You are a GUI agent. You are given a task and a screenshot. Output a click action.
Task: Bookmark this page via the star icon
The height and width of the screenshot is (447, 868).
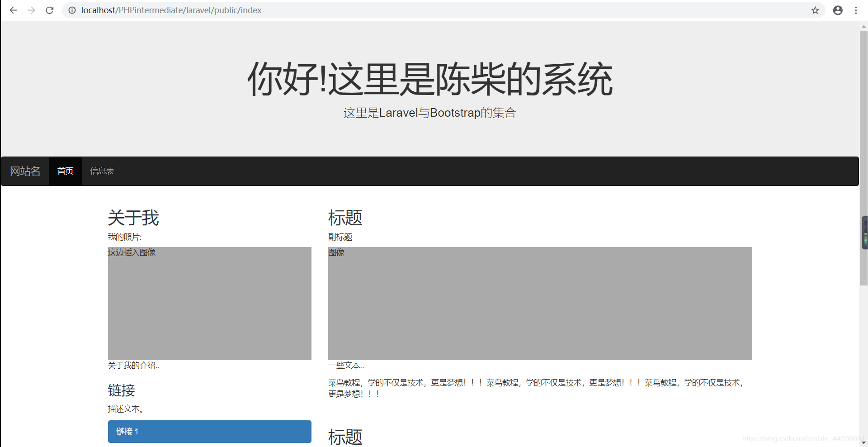click(815, 10)
